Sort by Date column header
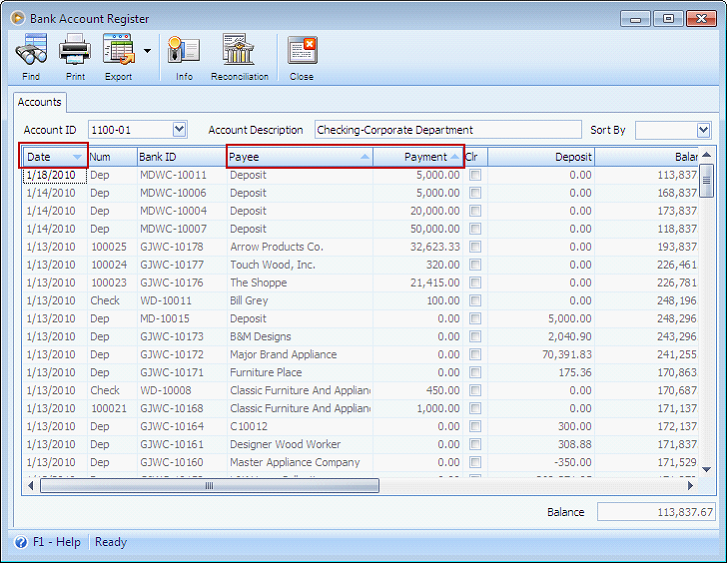Viewport: 728px width, 564px height. 54,157
